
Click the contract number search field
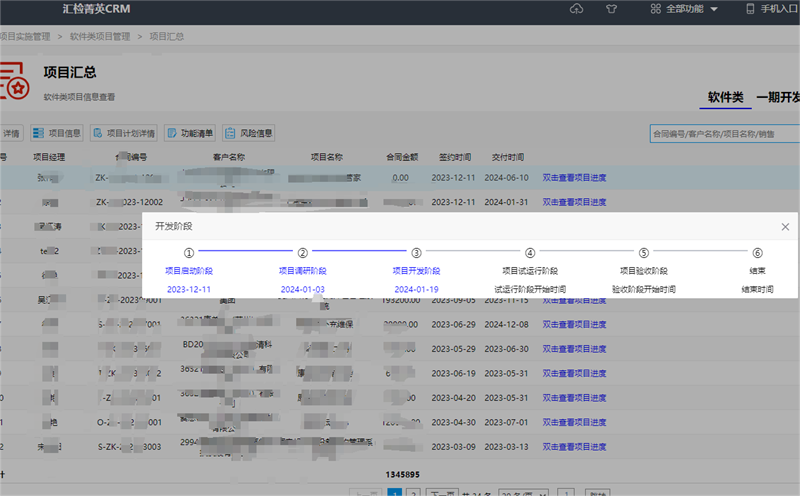click(723, 133)
